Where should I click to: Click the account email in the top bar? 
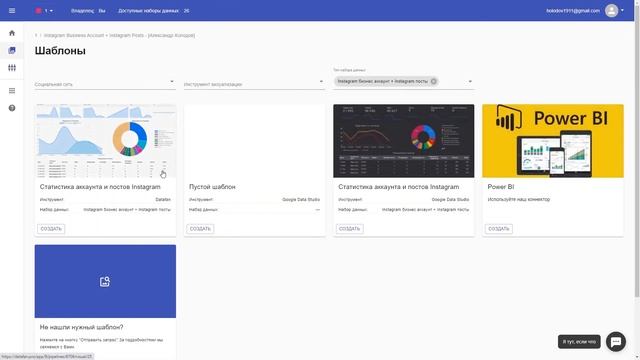click(573, 11)
